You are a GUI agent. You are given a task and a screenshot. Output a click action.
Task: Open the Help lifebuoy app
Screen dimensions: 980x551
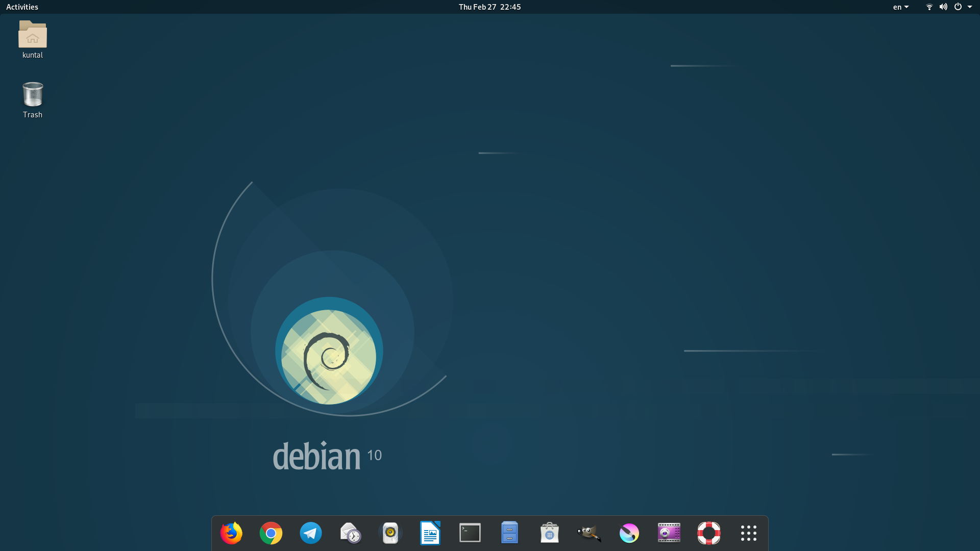[709, 533]
